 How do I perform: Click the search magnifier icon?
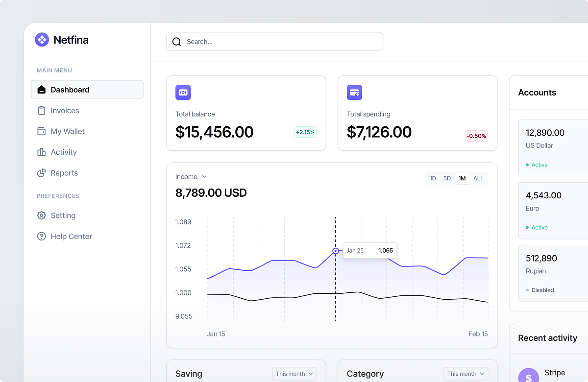coord(176,42)
